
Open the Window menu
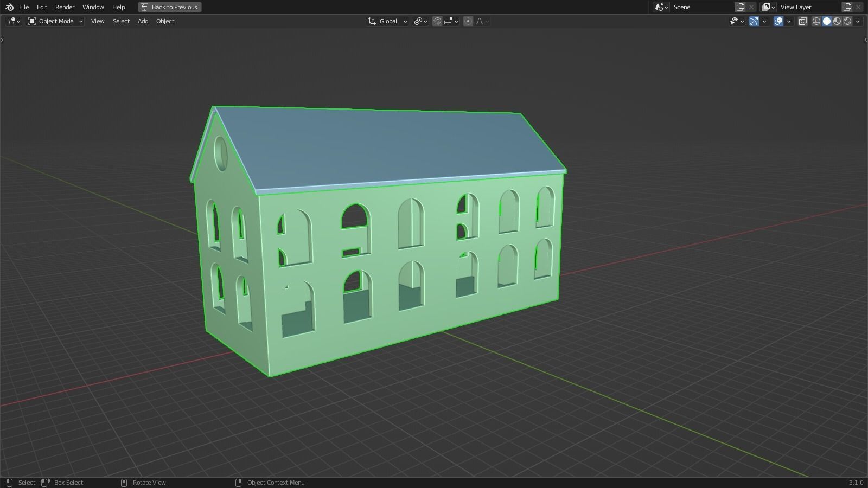[x=93, y=7]
